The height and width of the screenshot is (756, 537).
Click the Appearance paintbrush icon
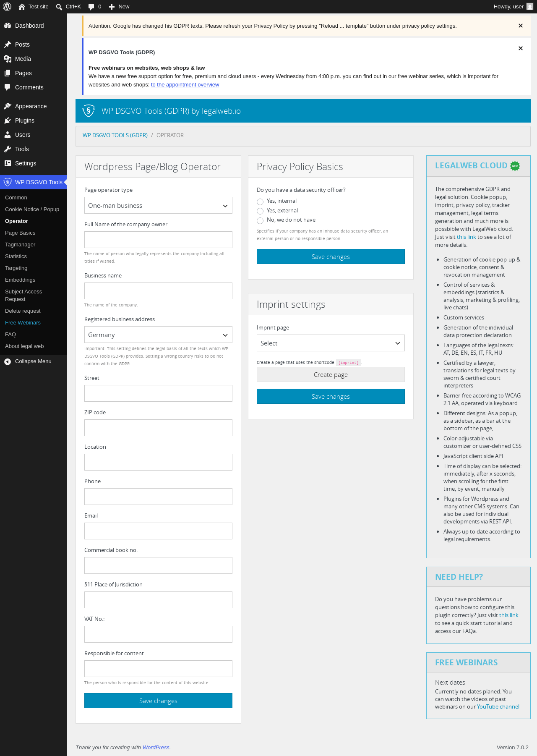pos(8,106)
